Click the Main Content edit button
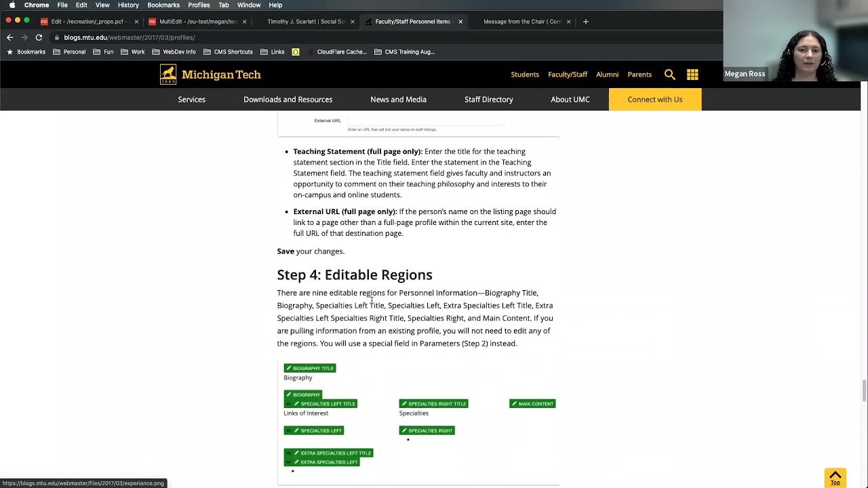868x488 pixels. 532,404
